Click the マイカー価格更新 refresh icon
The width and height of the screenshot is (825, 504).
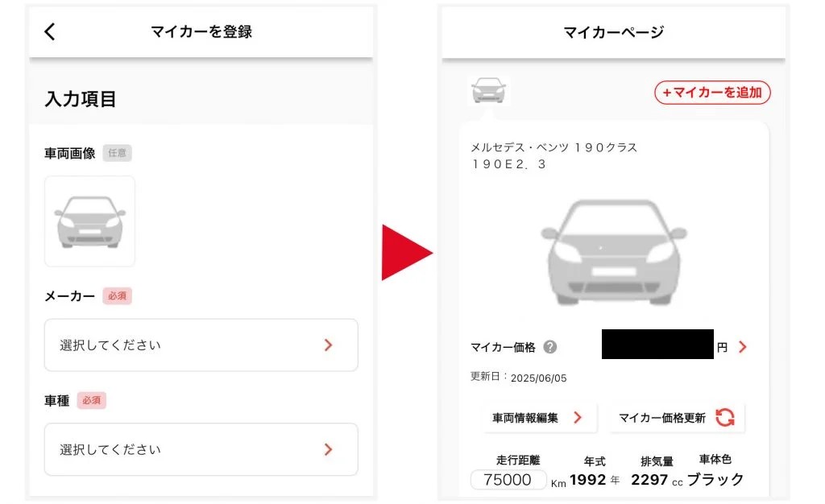[725, 418]
